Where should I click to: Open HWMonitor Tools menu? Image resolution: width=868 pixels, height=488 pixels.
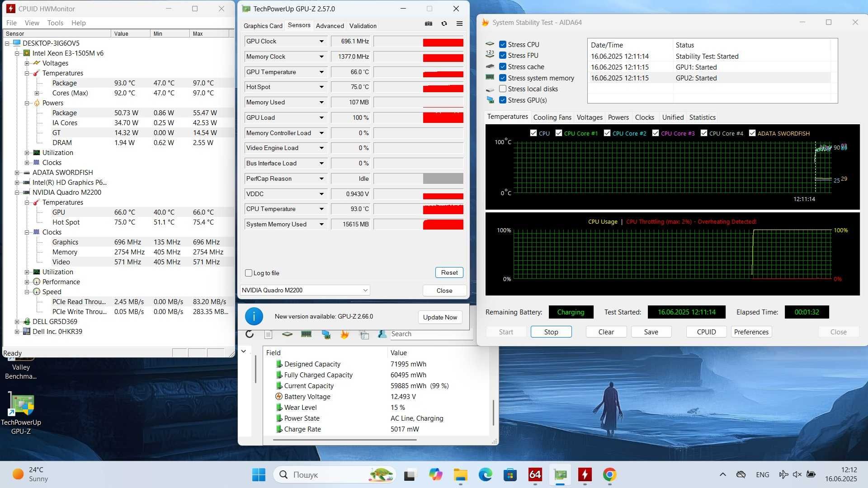tap(55, 23)
